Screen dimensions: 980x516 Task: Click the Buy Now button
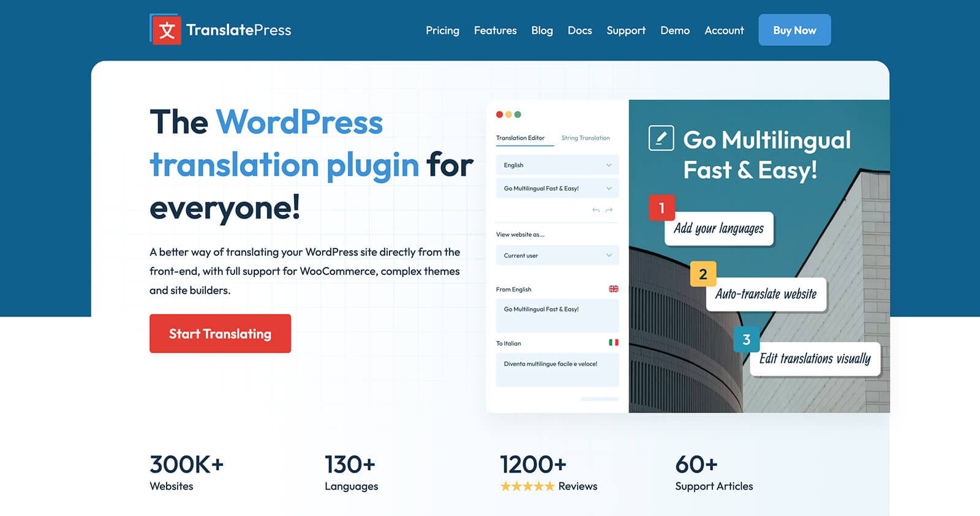coord(794,30)
